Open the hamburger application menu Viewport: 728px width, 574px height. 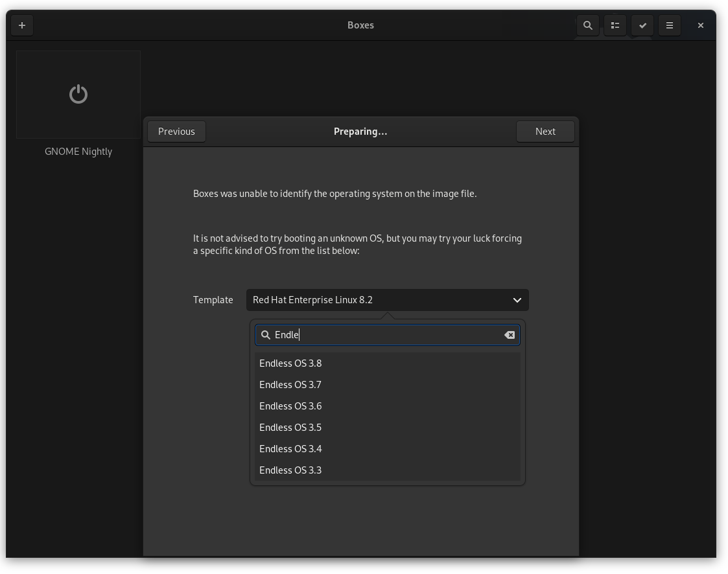point(670,25)
